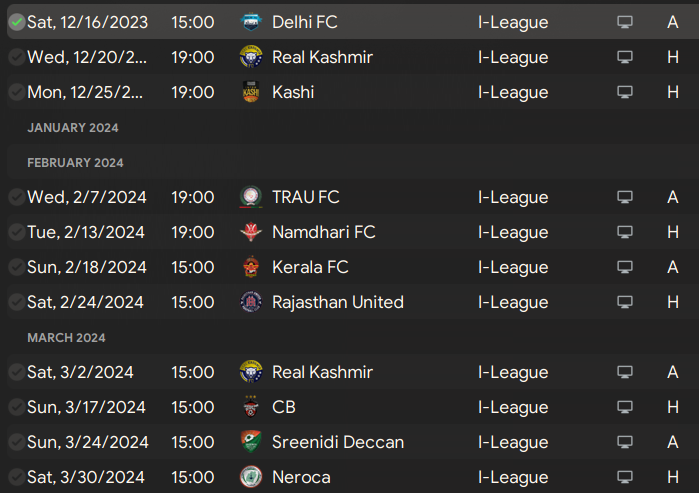Collapse the February 2024 month section
699x493 pixels.
click(x=75, y=162)
